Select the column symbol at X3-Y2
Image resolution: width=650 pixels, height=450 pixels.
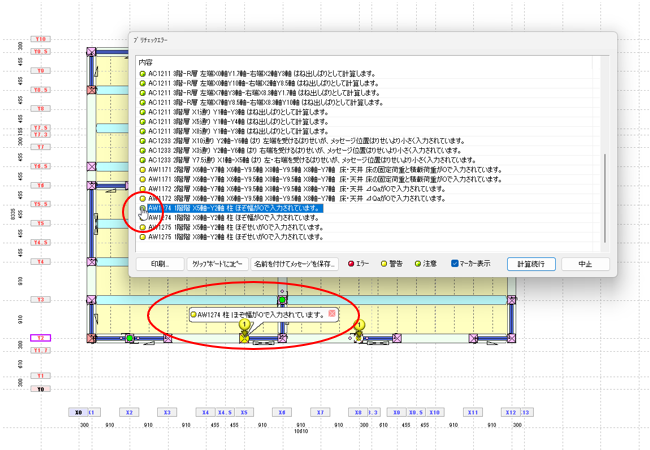pyautogui.click(x=167, y=338)
